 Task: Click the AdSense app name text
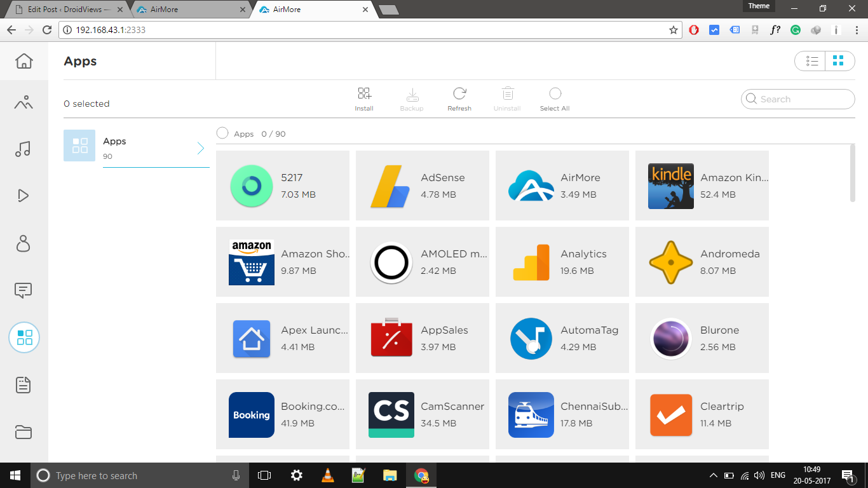(443, 178)
